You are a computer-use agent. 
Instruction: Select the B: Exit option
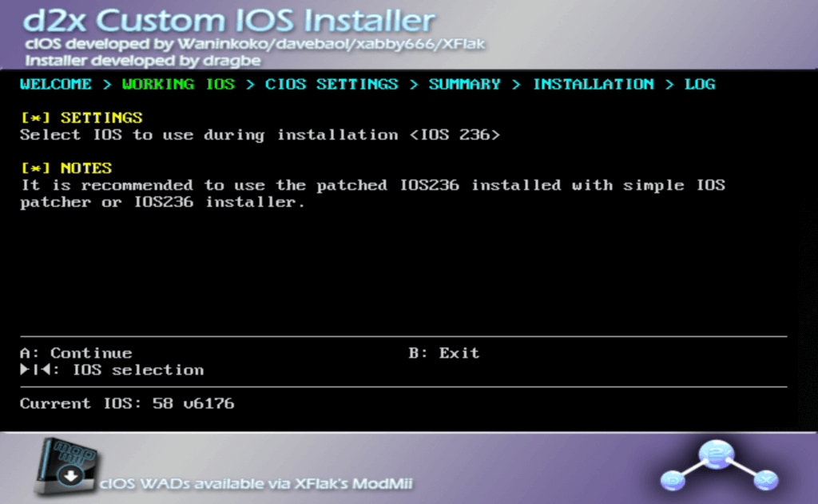[444, 353]
